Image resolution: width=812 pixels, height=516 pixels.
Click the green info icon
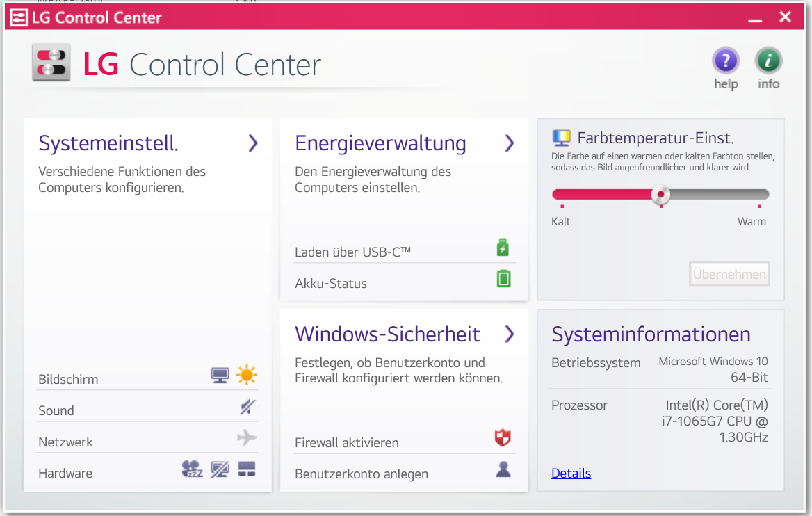[x=768, y=62]
